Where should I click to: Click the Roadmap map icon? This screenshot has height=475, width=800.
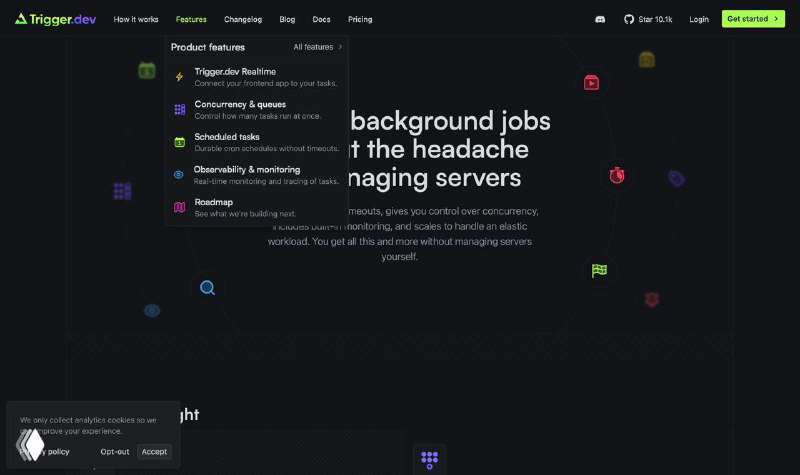(180, 207)
